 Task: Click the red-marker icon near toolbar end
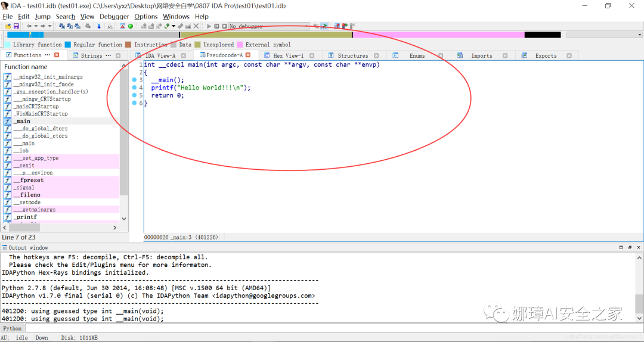click(x=345, y=26)
